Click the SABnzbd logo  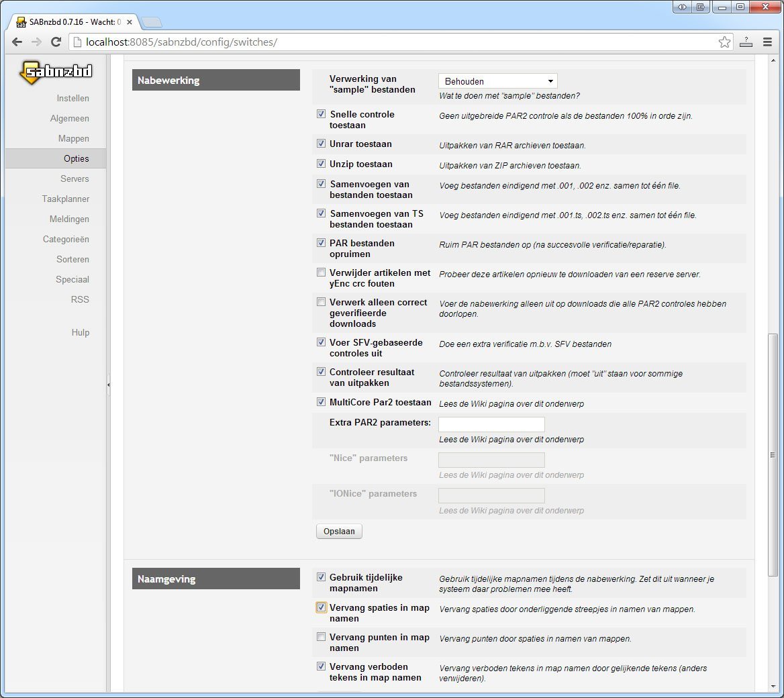(56, 72)
